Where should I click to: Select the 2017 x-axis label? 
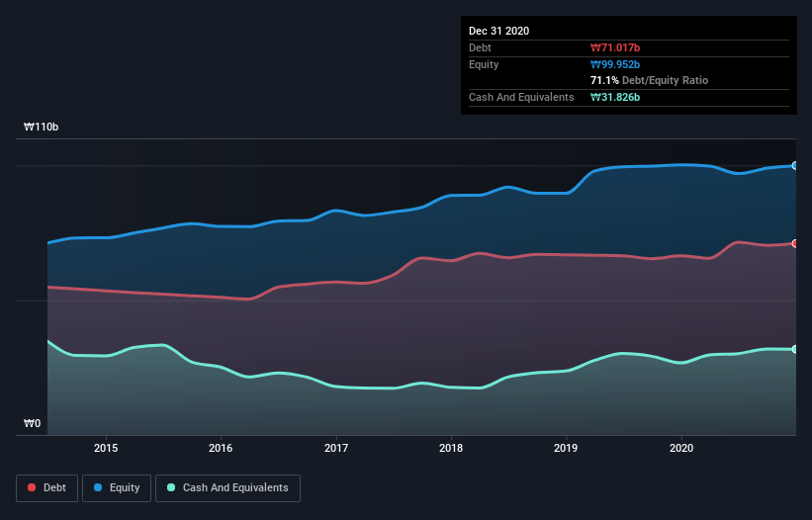(x=336, y=448)
